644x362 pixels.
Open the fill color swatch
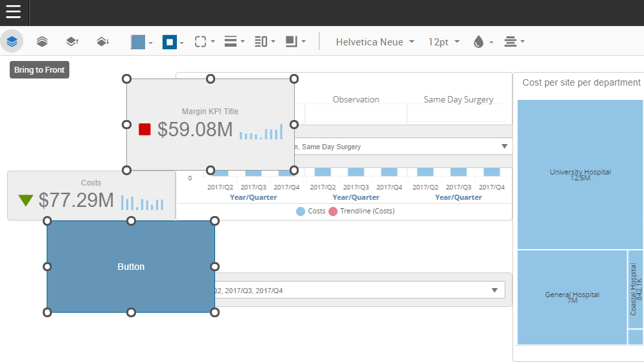click(141, 42)
